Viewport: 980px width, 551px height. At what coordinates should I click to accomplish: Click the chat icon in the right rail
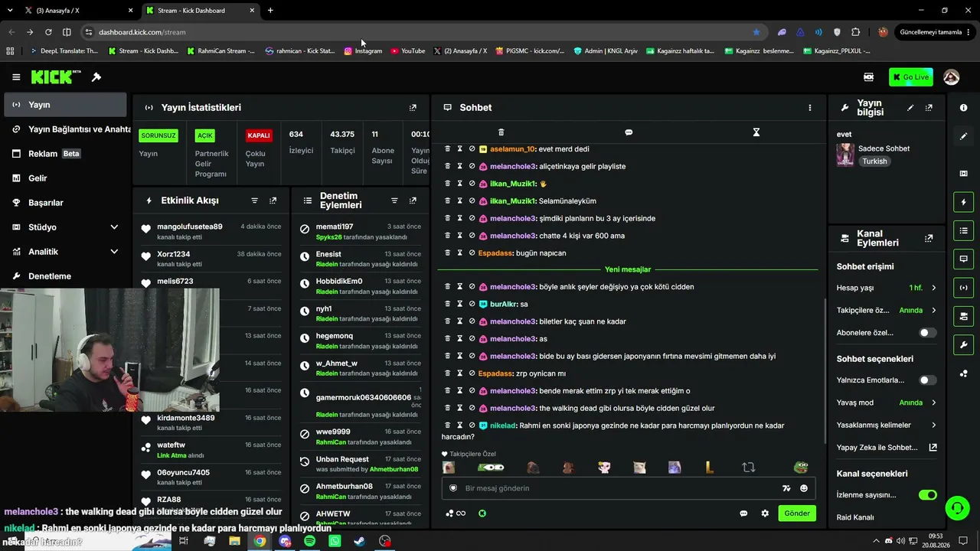(963, 259)
